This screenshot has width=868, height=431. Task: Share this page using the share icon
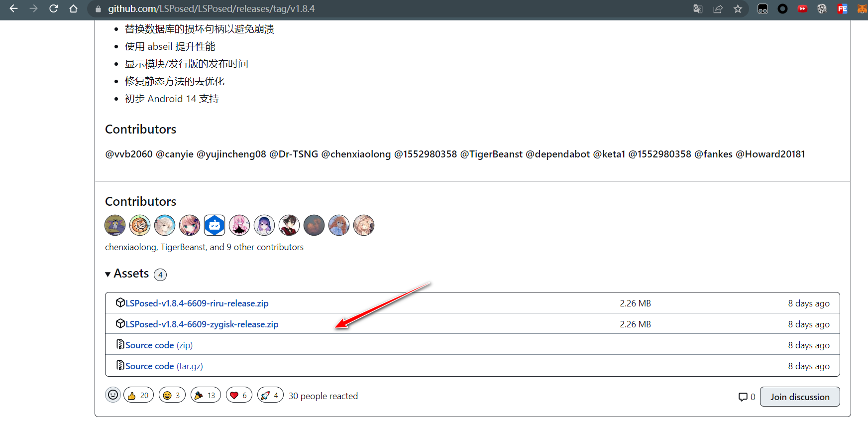coord(718,9)
